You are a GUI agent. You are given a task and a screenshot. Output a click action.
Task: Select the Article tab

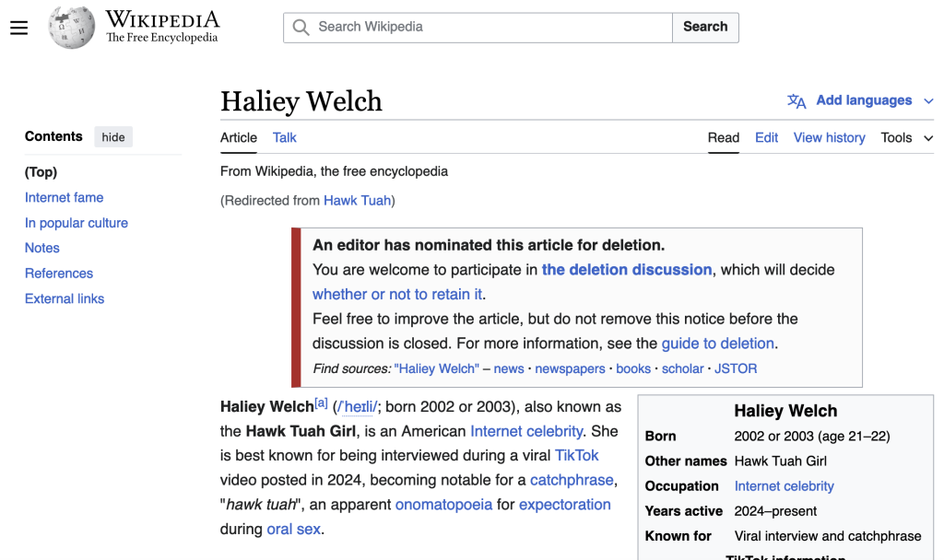239,138
